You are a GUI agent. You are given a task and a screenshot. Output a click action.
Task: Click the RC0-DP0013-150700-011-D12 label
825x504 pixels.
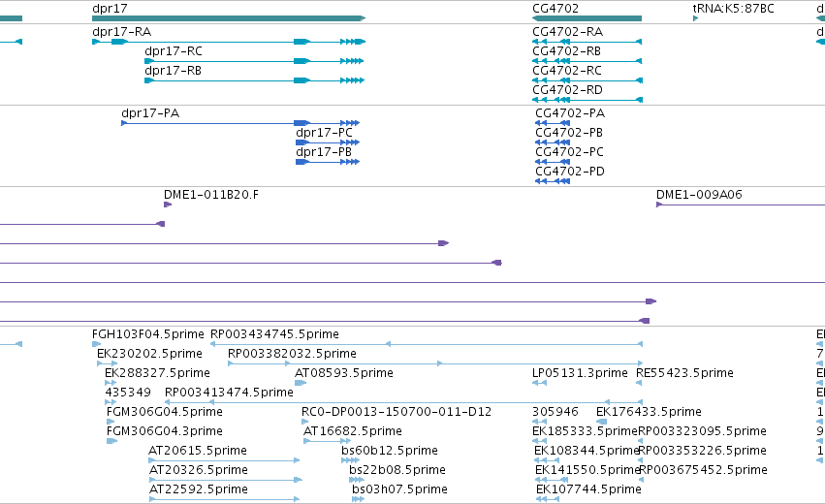pyautogui.click(x=397, y=412)
